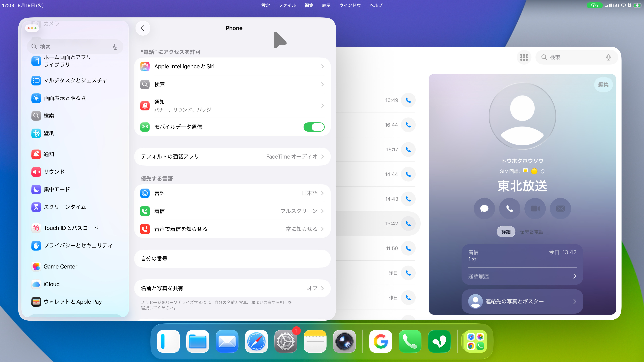Toggle モバイルデータ通信 switch off
The width and height of the screenshot is (644, 362).
314,127
